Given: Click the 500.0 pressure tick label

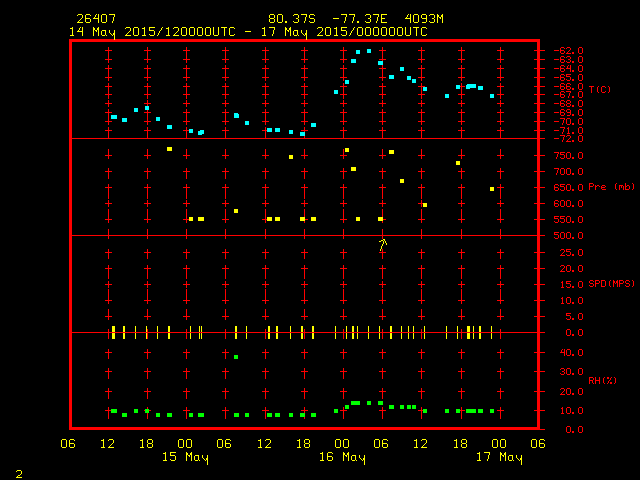Looking at the screenshot, I should [x=568, y=236].
